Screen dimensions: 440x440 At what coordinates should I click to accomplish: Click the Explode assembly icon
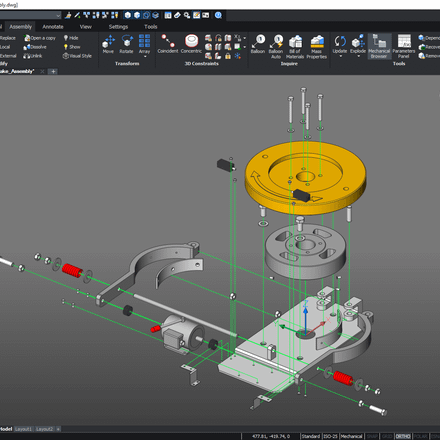[x=358, y=42]
